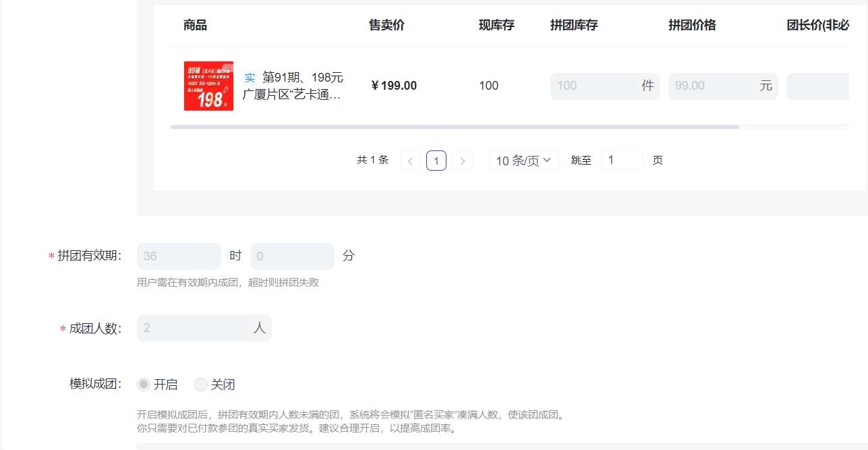Click the 拼团库存 column header
The width and height of the screenshot is (868, 450).
coord(574,26)
